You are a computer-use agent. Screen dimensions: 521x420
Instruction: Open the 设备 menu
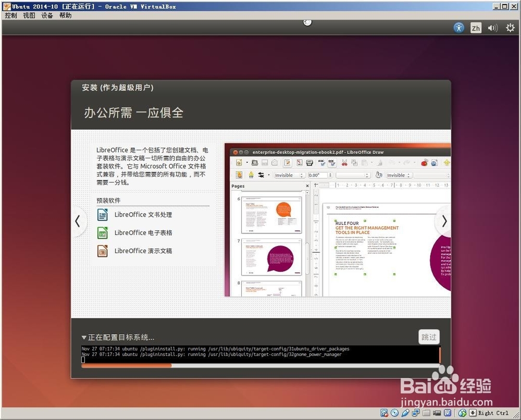click(47, 15)
